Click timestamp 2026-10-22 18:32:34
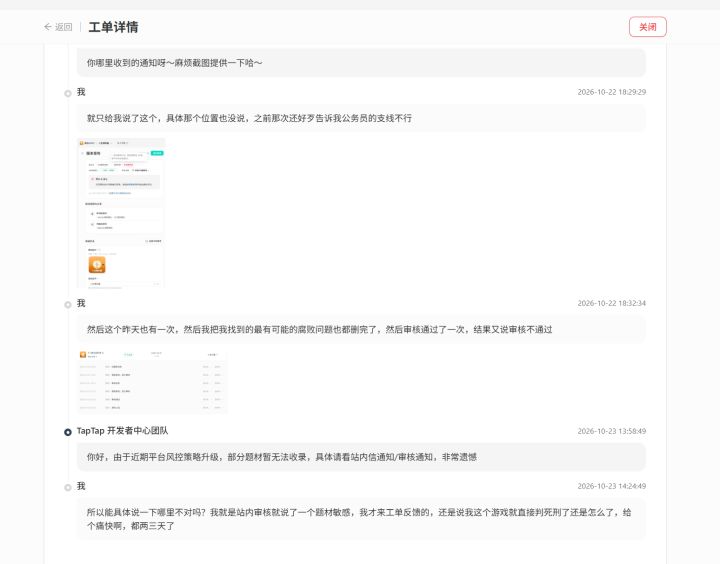This screenshot has width=720, height=564. (612, 304)
